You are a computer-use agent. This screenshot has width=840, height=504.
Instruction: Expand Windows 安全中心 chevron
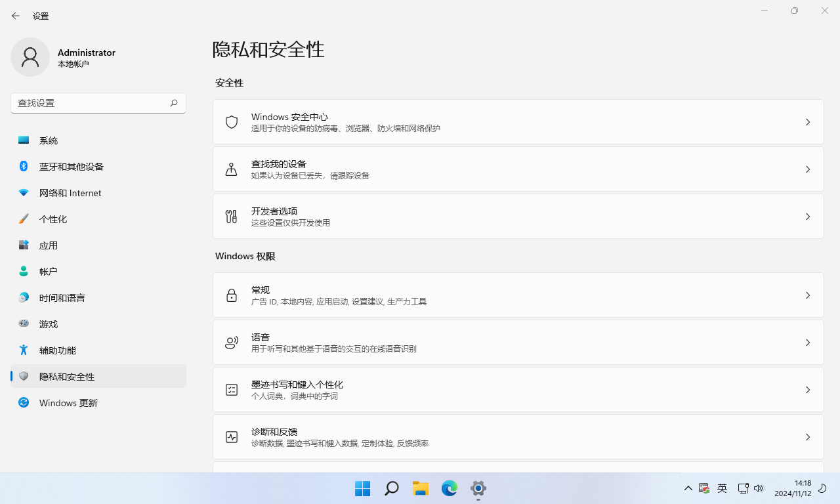pos(808,122)
